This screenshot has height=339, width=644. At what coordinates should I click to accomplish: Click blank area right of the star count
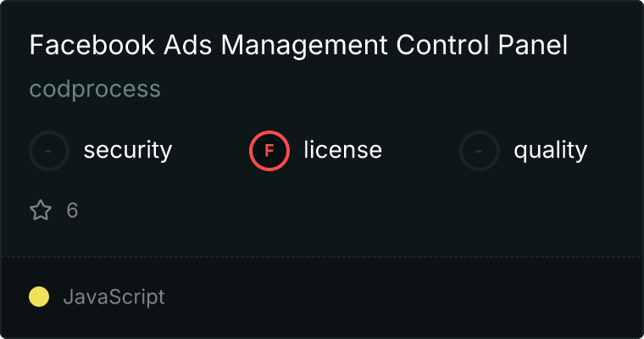point(339,210)
